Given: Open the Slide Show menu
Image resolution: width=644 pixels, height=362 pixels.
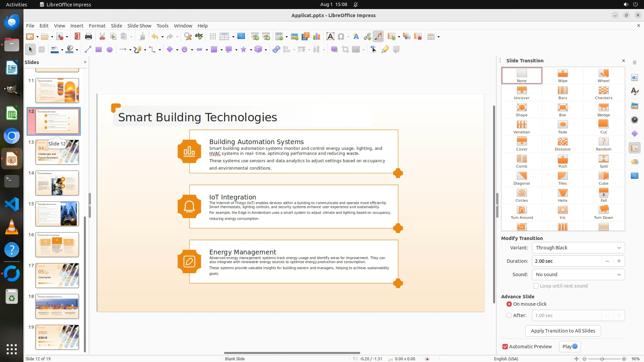Looking at the screenshot, I should click(x=139, y=25).
